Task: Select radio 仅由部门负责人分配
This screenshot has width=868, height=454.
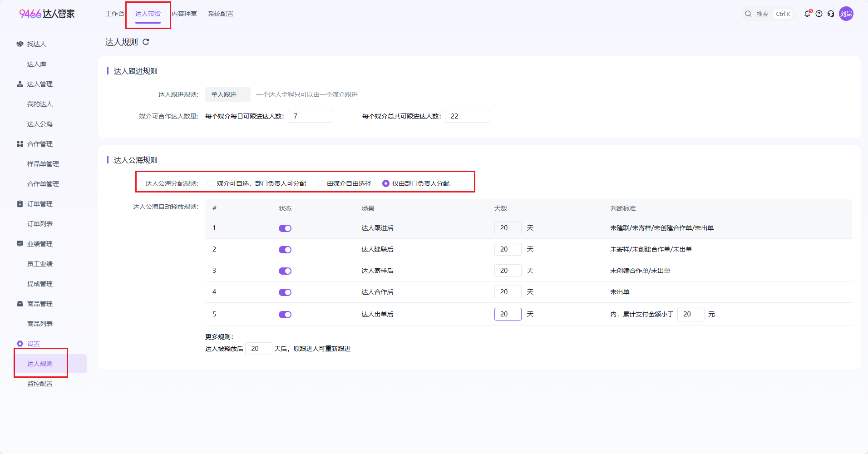Action: coord(386,183)
